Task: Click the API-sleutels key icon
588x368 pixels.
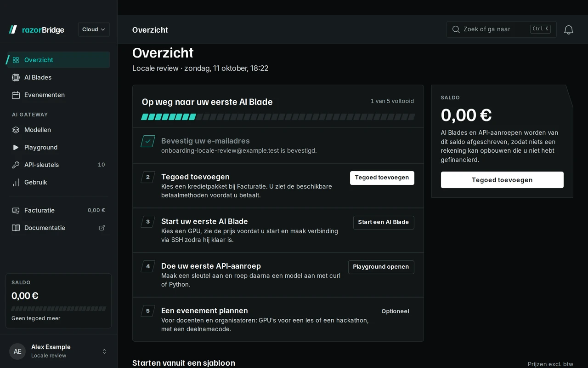Action: (x=16, y=165)
